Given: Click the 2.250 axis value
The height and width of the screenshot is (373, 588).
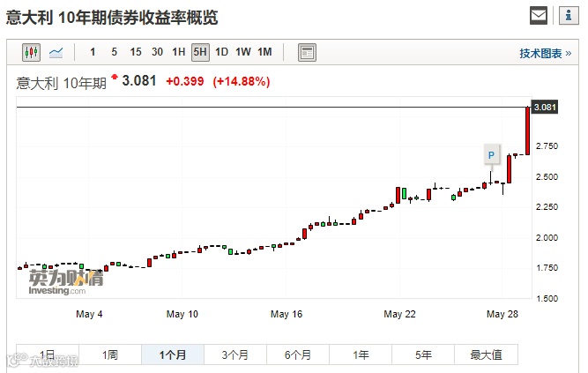Looking at the screenshot, I should [547, 206].
